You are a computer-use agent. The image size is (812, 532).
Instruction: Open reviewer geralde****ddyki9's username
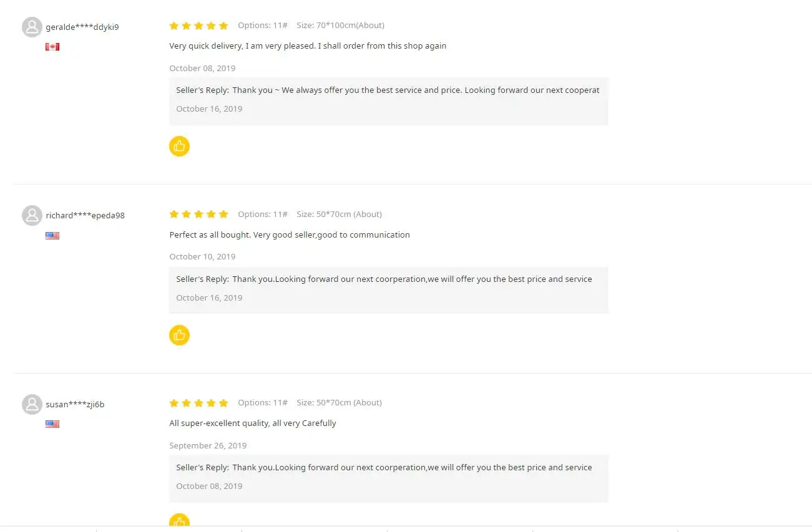[x=82, y=27]
